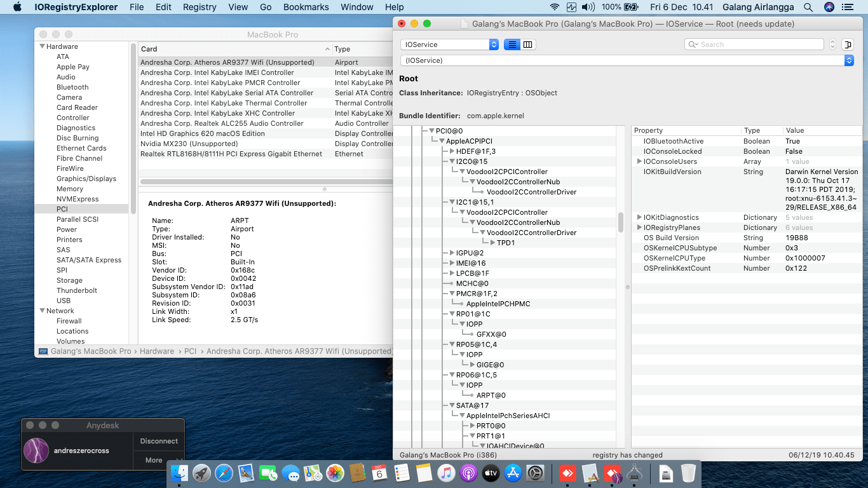Screen dimensions: 868x488
Task: Select the Nvidia MX230 (Unsupported) row
Action: tap(266, 144)
